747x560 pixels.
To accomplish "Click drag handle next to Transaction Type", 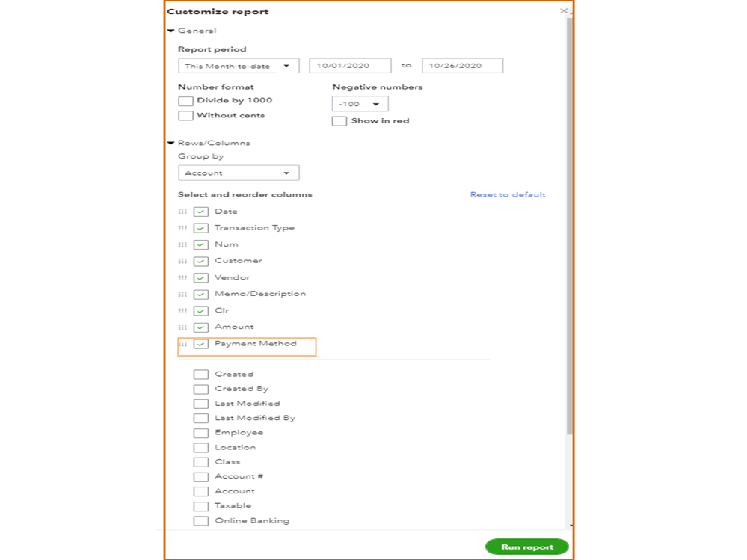I will coord(183,228).
